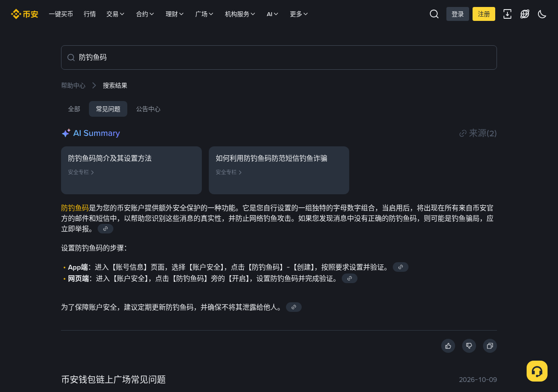
Task: Click the yellow 注册 button
Action: tap(484, 14)
